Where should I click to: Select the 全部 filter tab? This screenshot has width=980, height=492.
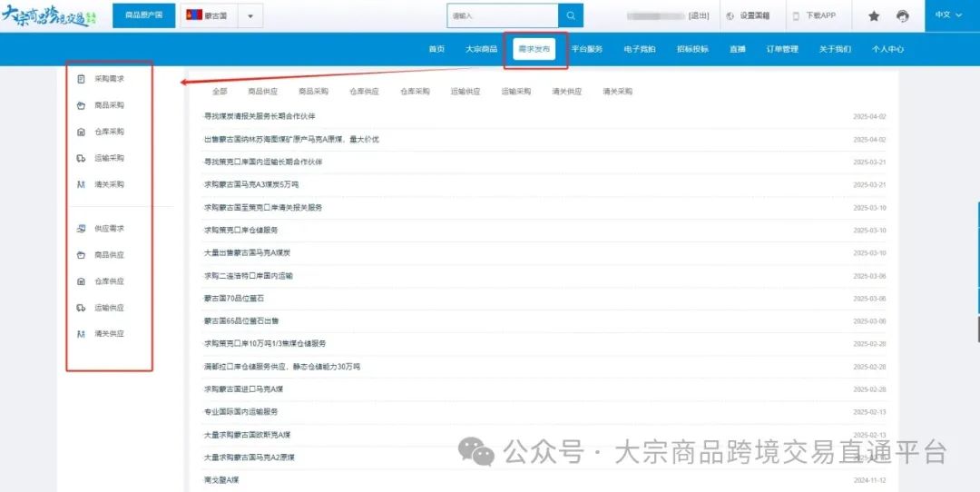[x=220, y=92]
